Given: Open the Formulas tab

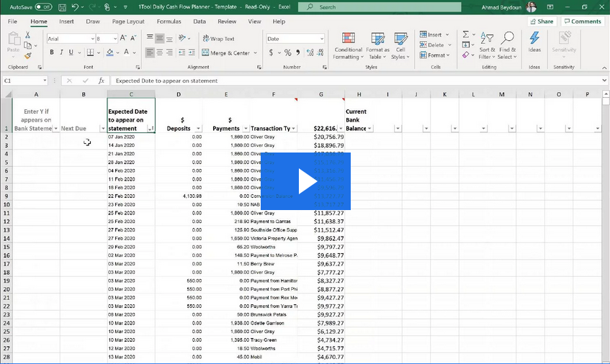Looking at the screenshot, I should click(169, 22).
